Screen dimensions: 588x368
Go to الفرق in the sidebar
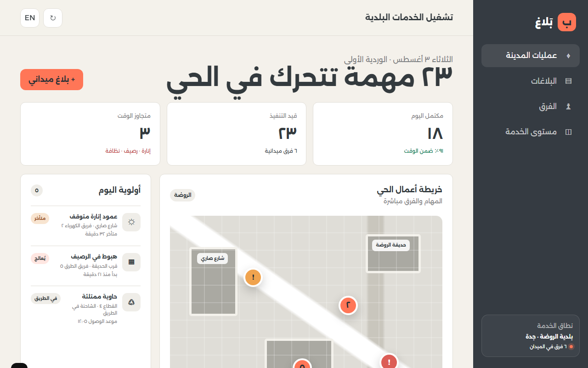(x=531, y=106)
